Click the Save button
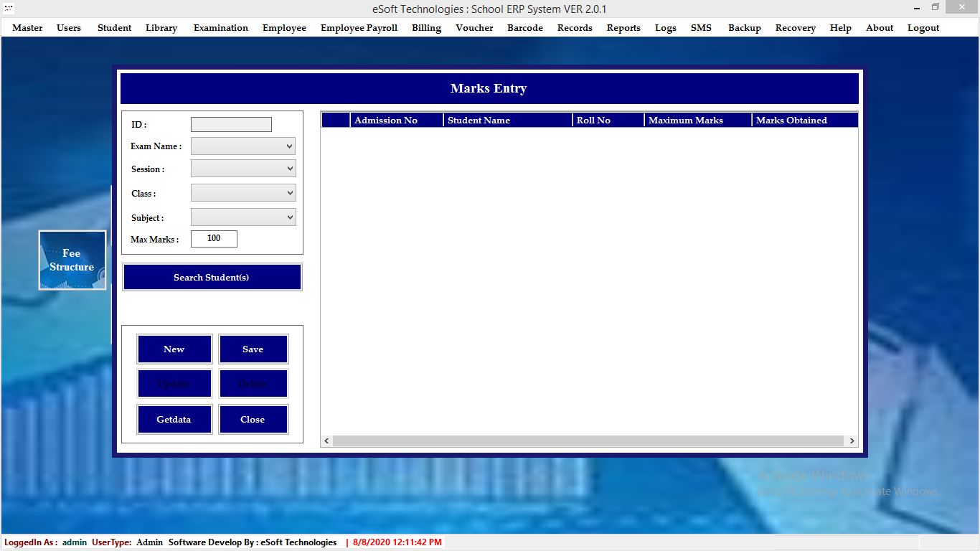 [x=253, y=349]
